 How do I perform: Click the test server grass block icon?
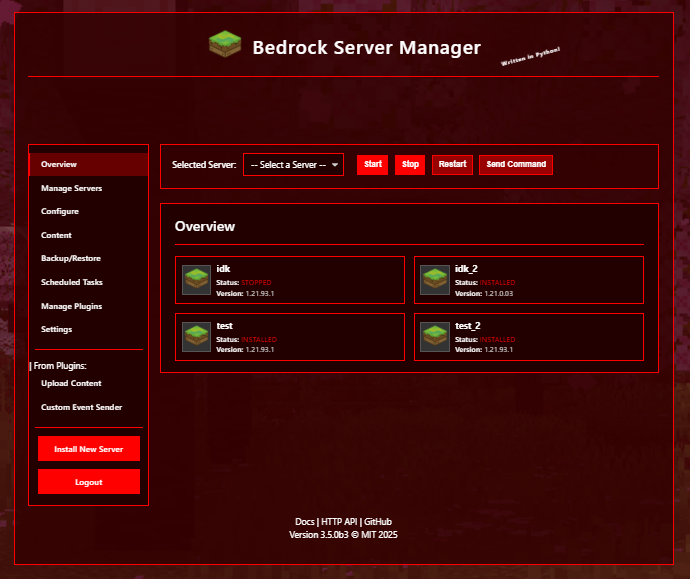pyautogui.click(x=196, y=337)
